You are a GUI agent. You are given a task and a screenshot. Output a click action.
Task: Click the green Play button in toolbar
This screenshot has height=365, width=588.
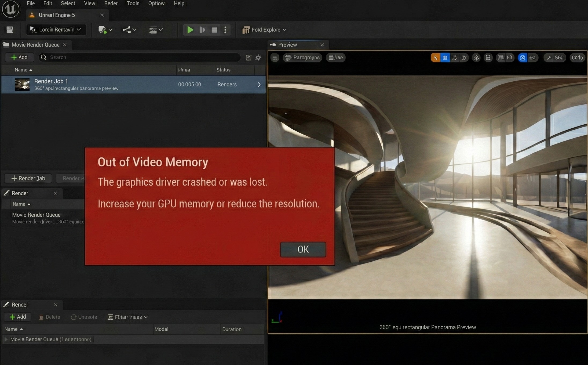(x=190, y=30)
